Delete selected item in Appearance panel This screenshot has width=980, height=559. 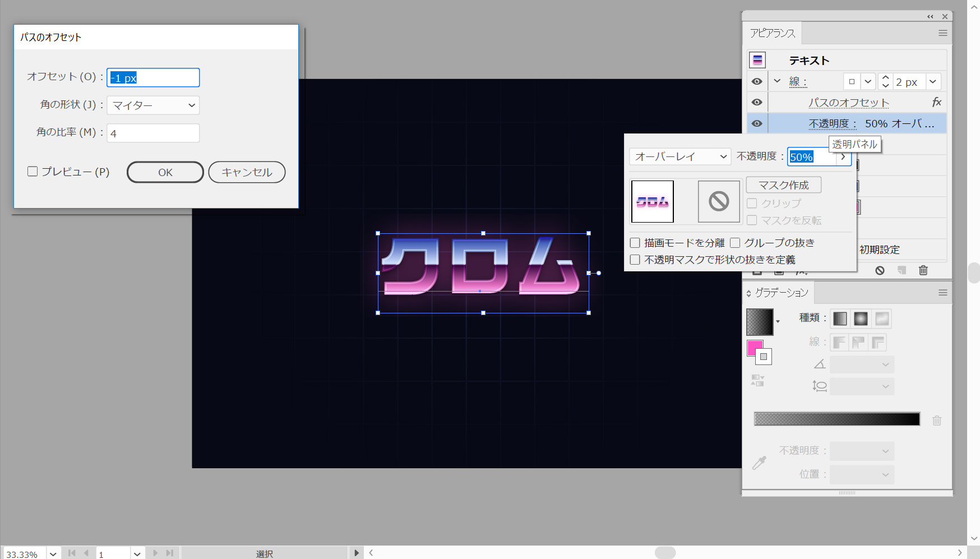click(x=923, y=271)
